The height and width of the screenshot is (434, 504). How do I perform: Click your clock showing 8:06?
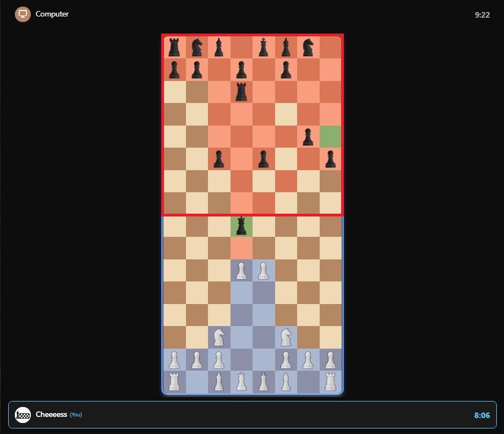click(481, 415)
